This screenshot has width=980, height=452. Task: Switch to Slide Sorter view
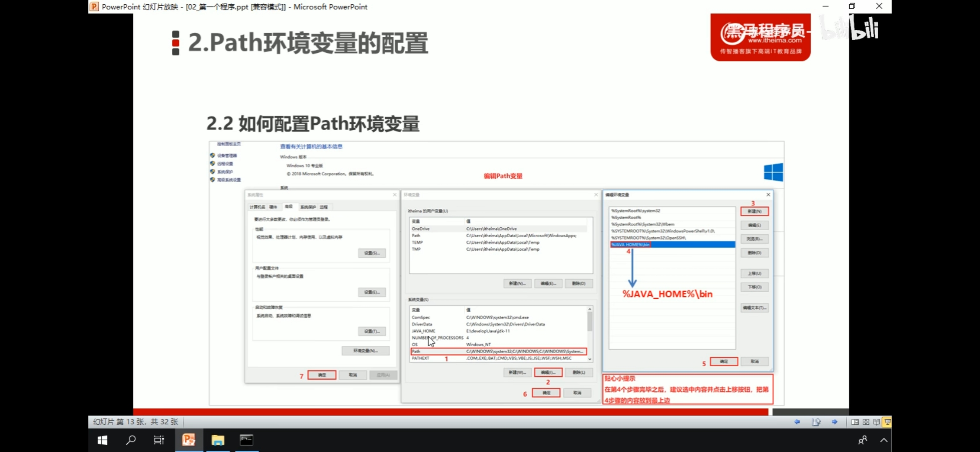(866, 422)
